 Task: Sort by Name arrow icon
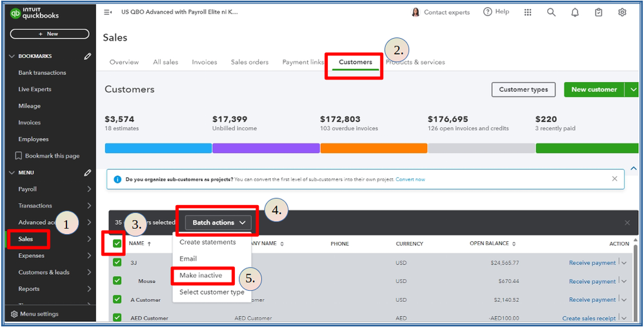(149, 244)
